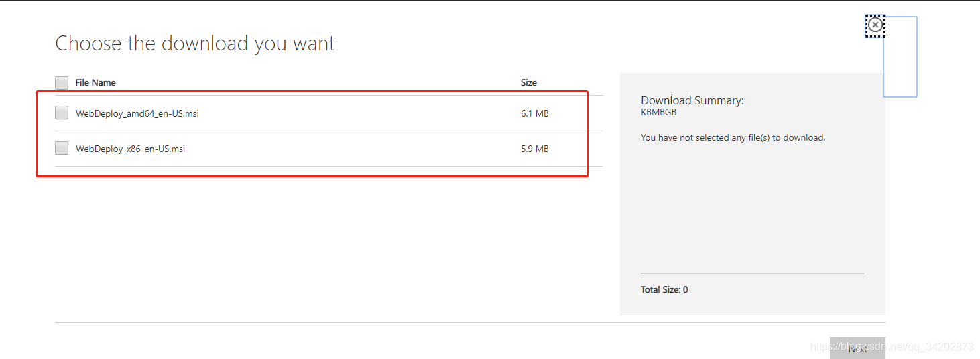Screen dimensions: 980x359
Task: Click the Total Size: 0 text
Action: [664, 290]
